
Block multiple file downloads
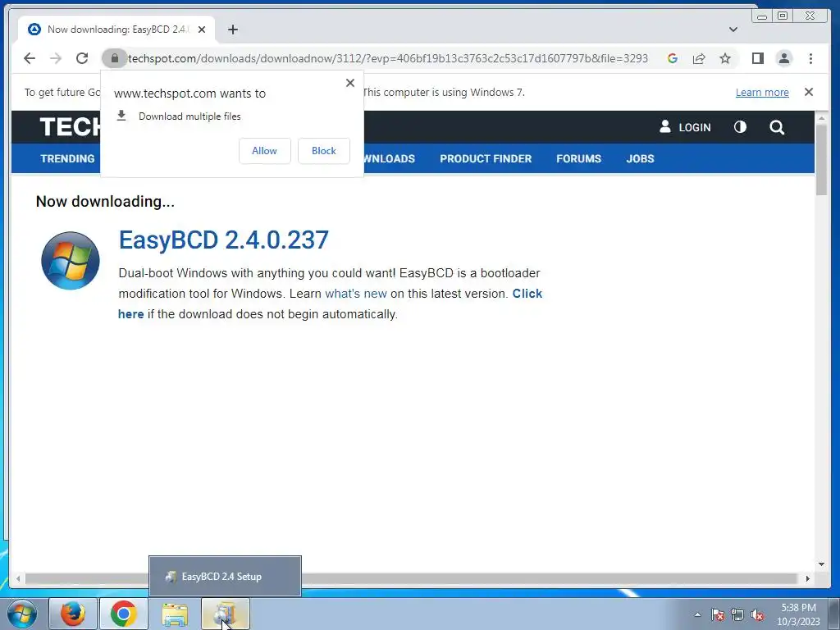click(323, 151)
